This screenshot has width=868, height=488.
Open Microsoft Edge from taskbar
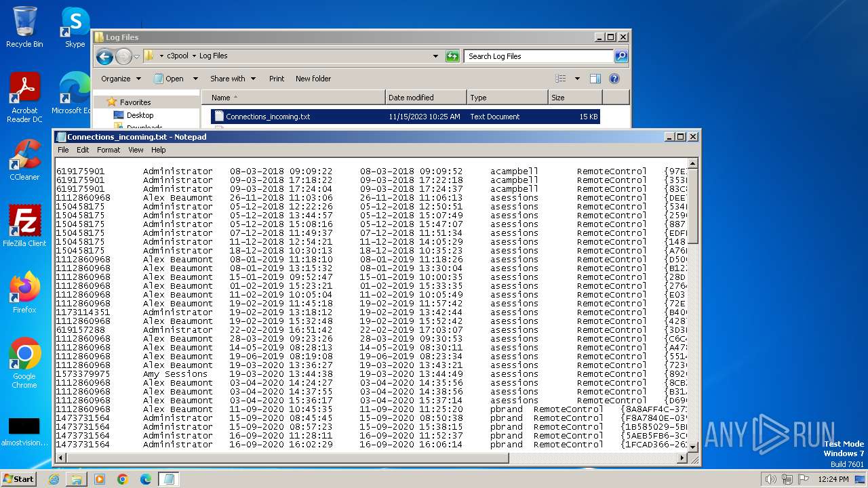coord(146,479)
